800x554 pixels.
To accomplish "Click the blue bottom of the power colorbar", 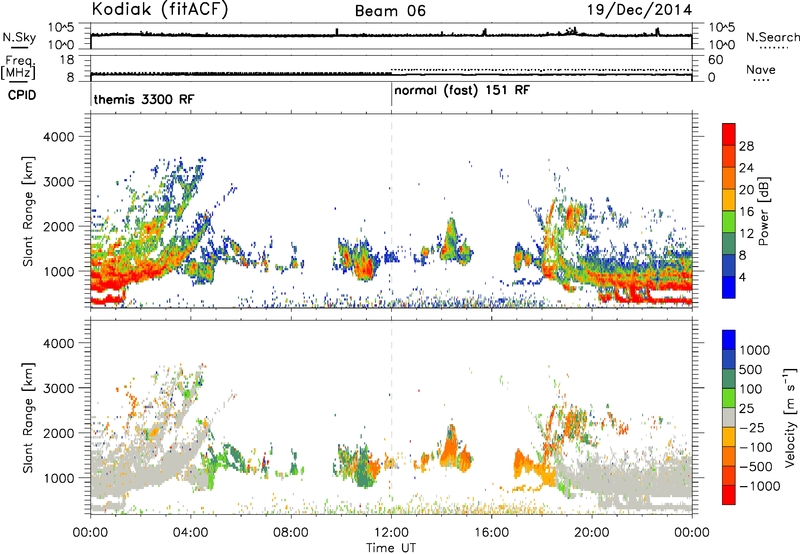I will (729, 287).
